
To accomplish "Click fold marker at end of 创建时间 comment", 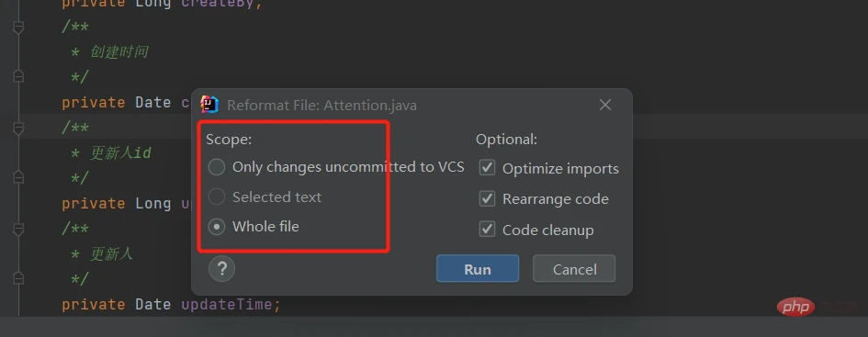I will (18, 77).
